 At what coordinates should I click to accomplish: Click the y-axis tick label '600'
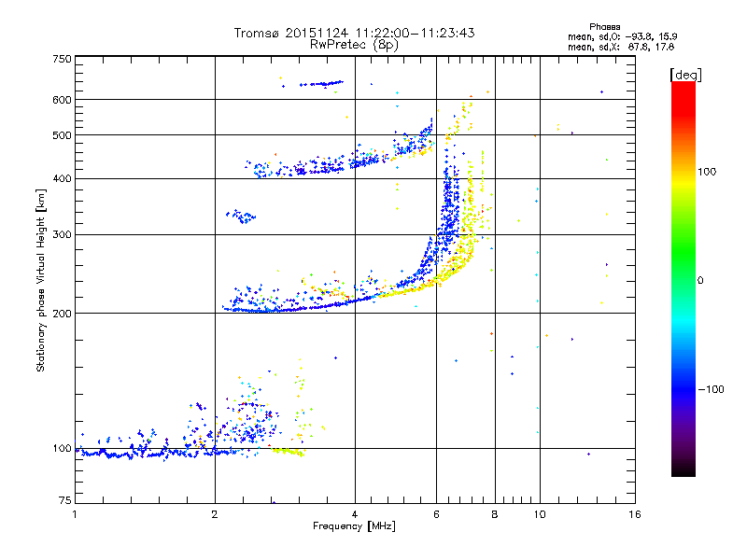pyautogui.click(x=62, y=100)
